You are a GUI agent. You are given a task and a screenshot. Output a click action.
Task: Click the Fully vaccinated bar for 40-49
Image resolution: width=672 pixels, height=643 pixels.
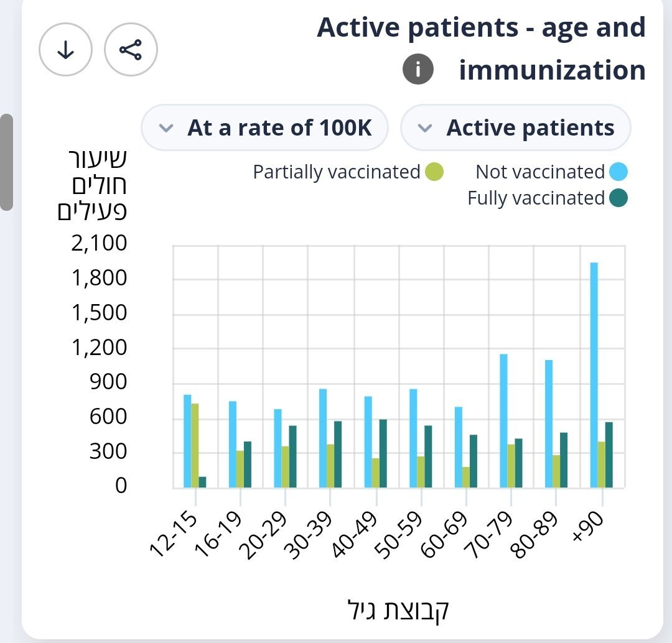point(383,454)
